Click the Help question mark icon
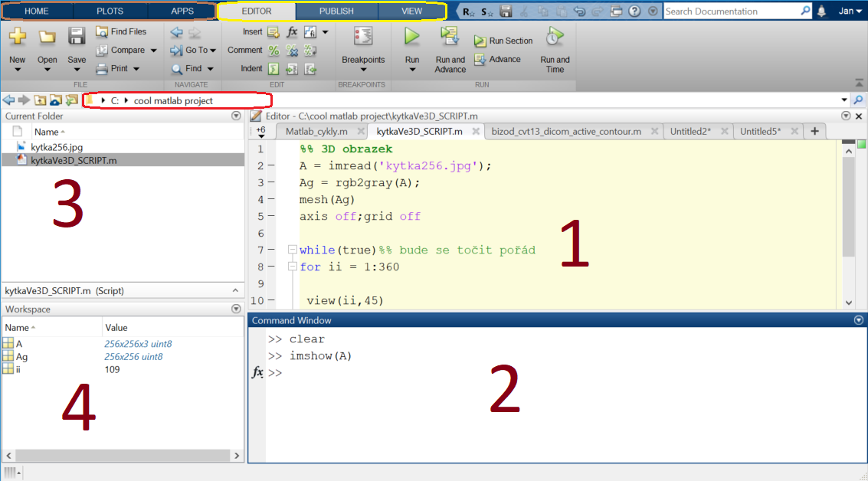 (x=634, y=11)
